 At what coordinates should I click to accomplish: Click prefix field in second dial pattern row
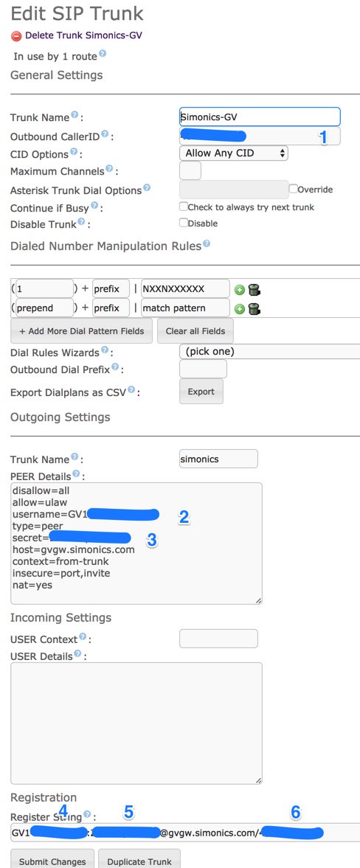(111, 308)
